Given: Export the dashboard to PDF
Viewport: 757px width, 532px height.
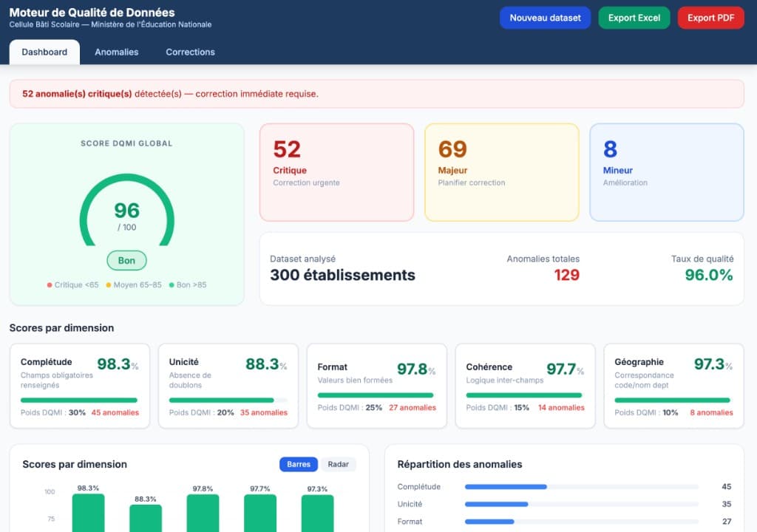Looking at the screenshot, I should 710,17.
